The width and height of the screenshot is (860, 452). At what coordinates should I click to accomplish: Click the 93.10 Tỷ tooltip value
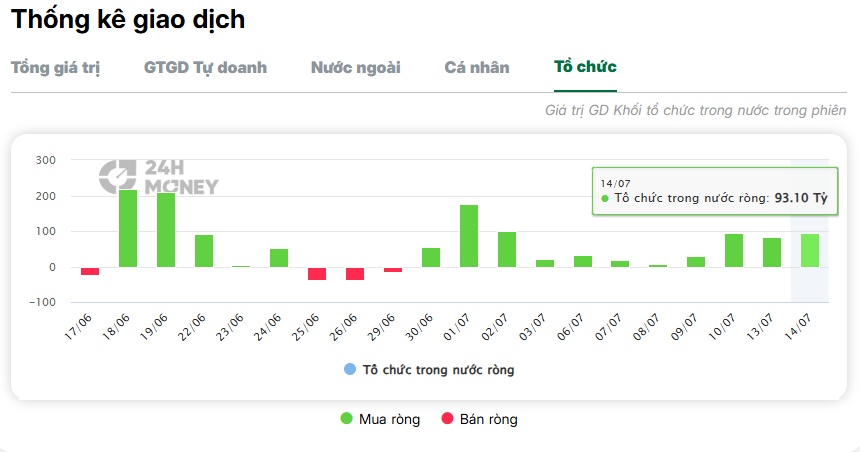(801, 198)
